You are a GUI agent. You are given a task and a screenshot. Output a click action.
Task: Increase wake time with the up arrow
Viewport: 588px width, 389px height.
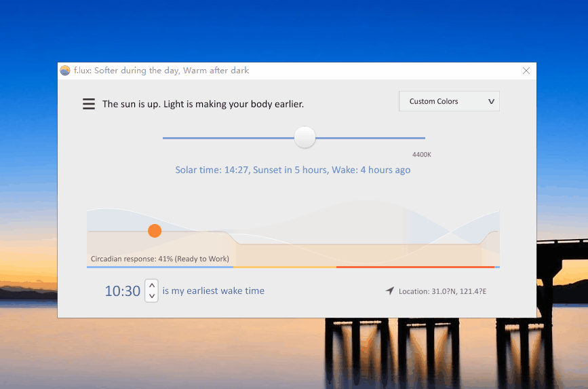click(x=151, y=286)
